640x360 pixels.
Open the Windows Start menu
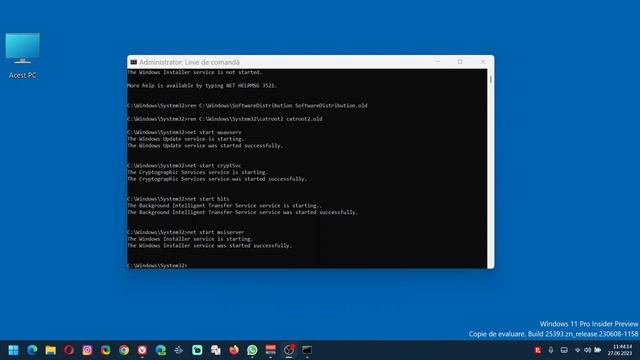[x=13, y=350]
